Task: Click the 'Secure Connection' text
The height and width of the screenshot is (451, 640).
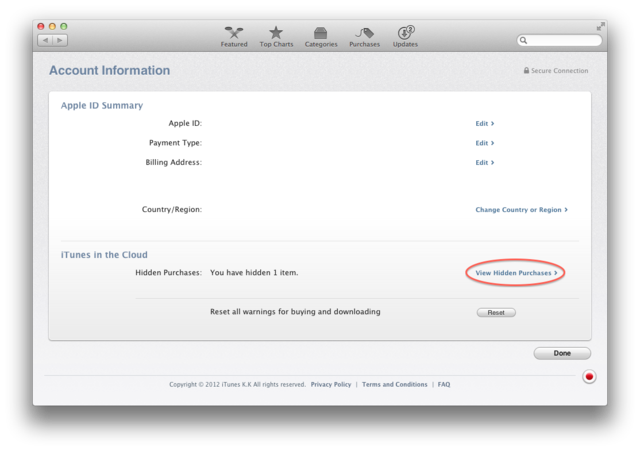Action: click(x=560, y=71)
